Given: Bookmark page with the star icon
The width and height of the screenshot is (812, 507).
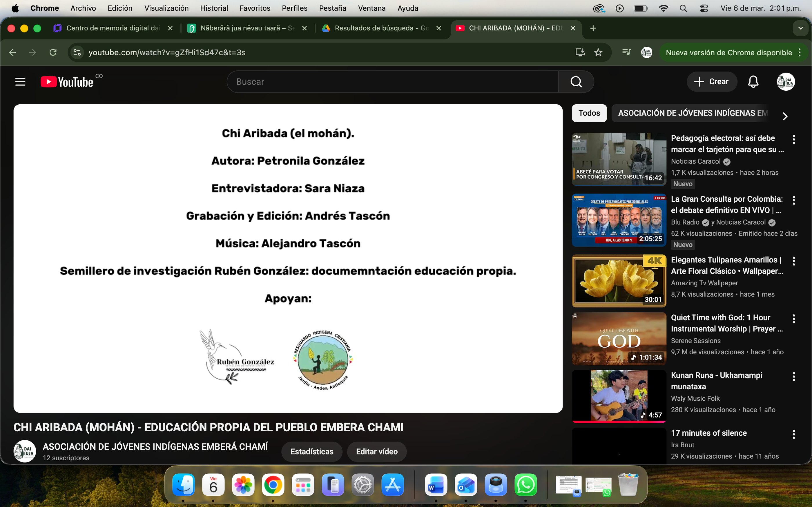Looking at the screenshot, I should (598, 52).
